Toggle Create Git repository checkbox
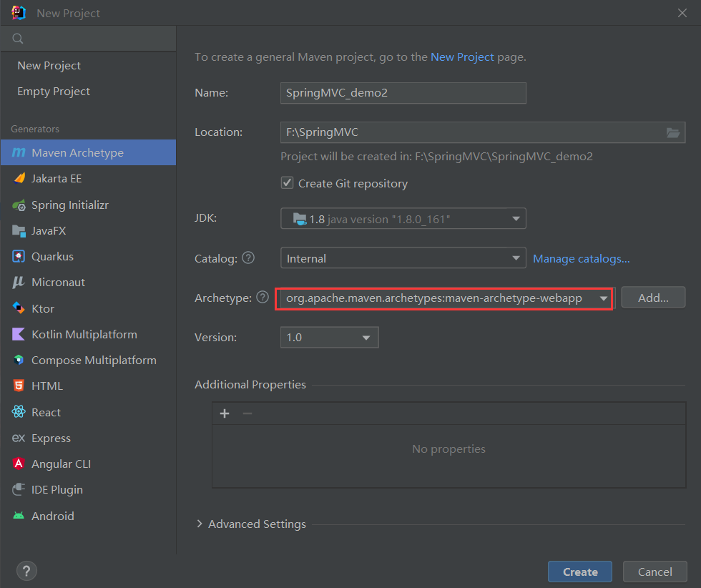701x588 pixels. point(287,183)
